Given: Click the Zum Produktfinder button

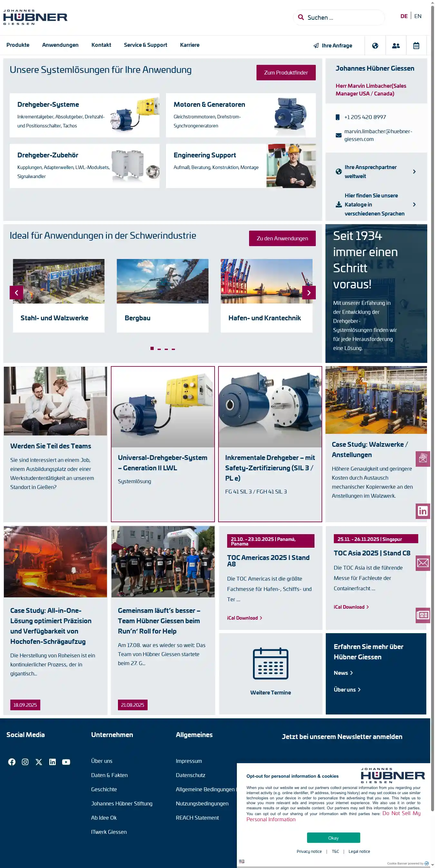Looking at the screenshot, I should 285,73.
